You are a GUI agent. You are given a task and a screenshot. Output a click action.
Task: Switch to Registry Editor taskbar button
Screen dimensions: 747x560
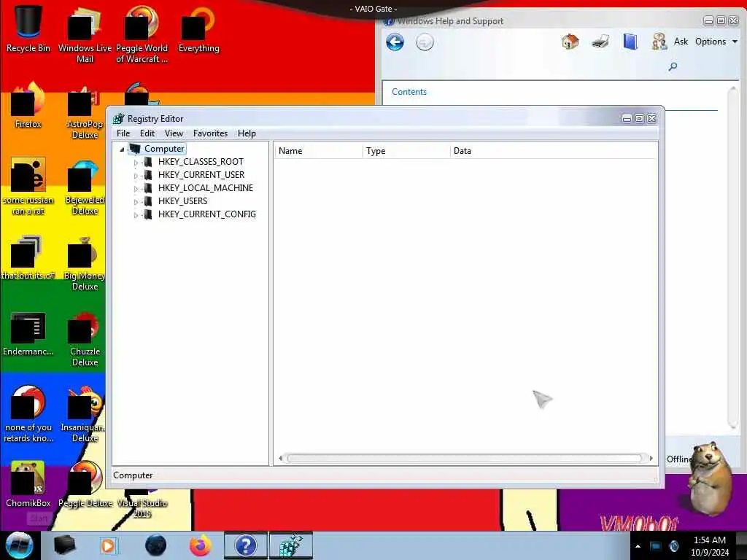[x=291, y=545]
